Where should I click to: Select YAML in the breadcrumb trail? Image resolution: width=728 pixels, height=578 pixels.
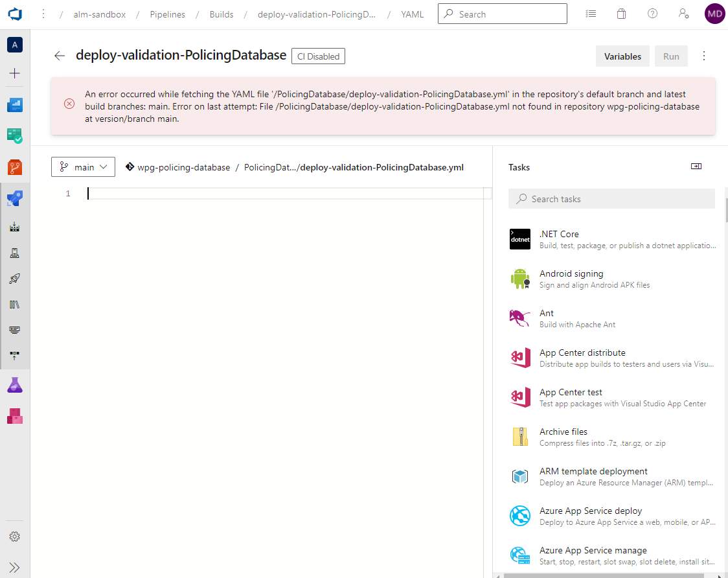(x=412, y=14)
